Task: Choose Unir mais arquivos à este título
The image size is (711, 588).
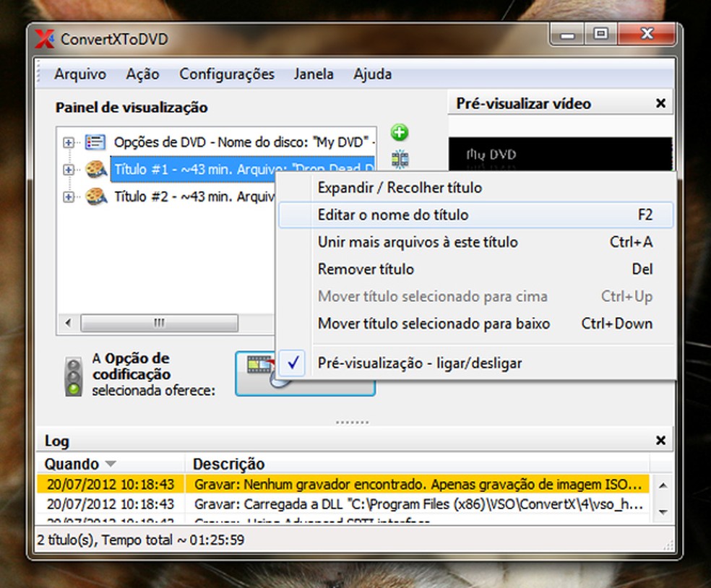Action: (x=475, y=242)
